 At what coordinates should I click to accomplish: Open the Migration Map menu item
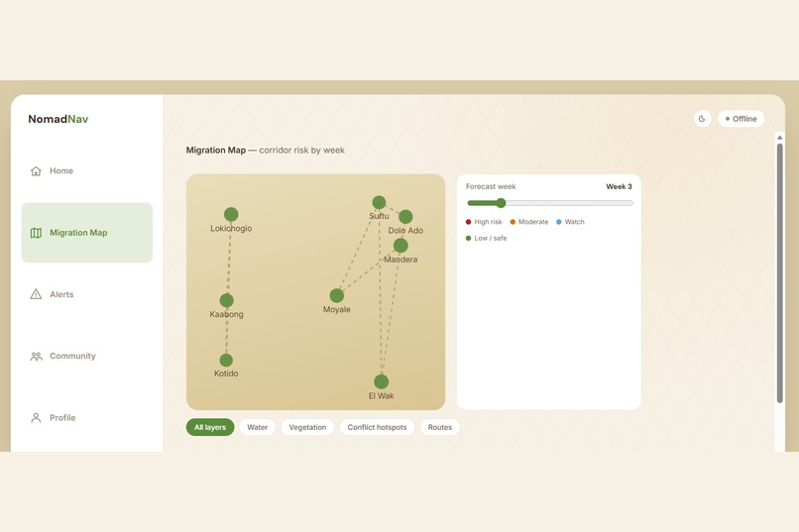(87, 233)
